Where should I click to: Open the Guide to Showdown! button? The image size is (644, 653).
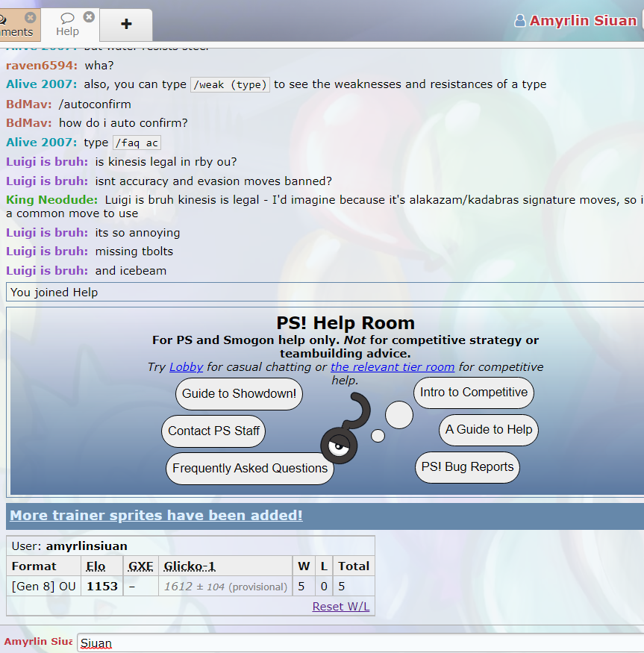tap(239, 393)
